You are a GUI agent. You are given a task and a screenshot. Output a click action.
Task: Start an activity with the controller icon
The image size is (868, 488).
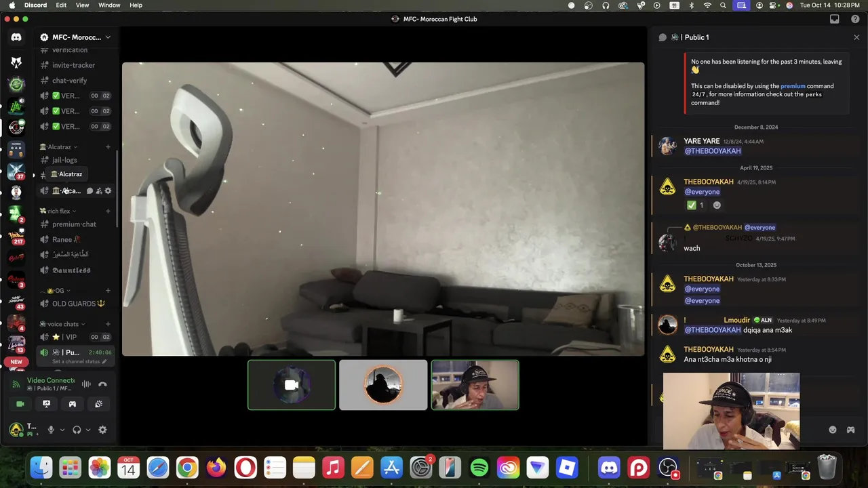click(x=73, y=404)
